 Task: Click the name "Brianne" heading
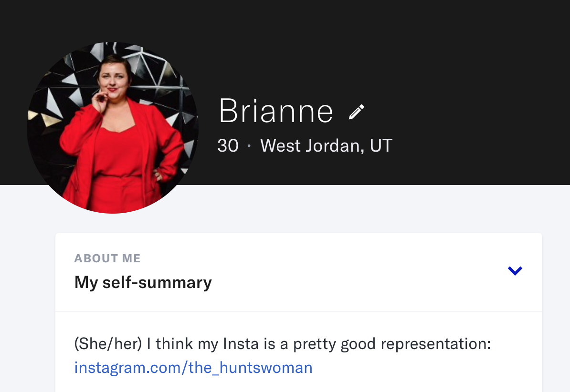pos(275,111)
